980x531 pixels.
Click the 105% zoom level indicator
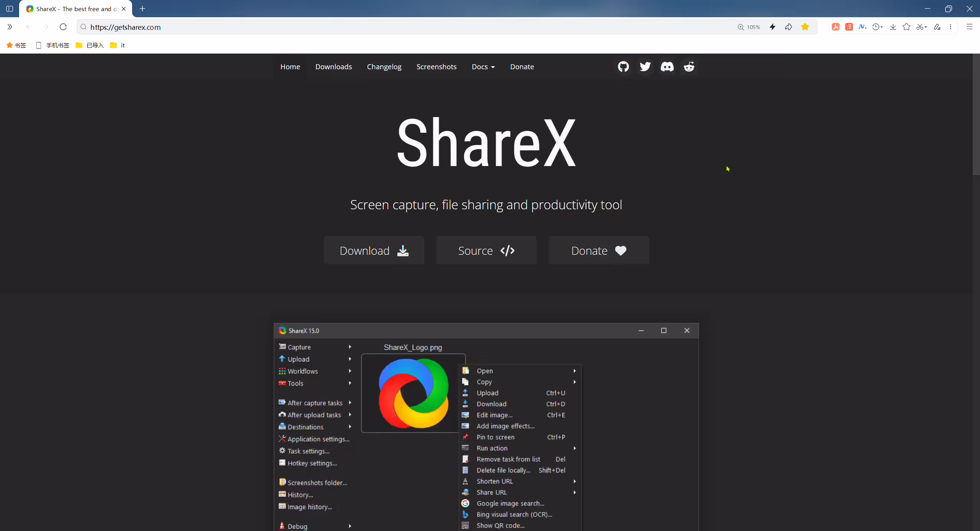(x=749, y=27)
